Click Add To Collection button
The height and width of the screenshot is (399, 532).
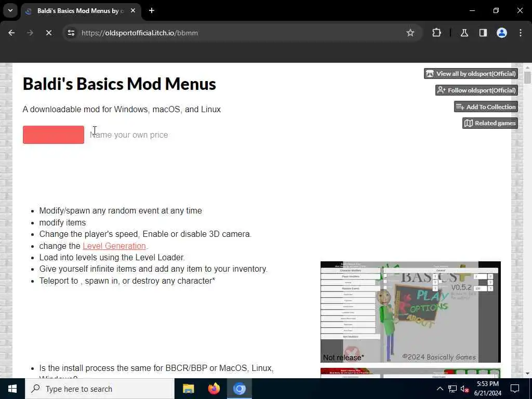486,107
